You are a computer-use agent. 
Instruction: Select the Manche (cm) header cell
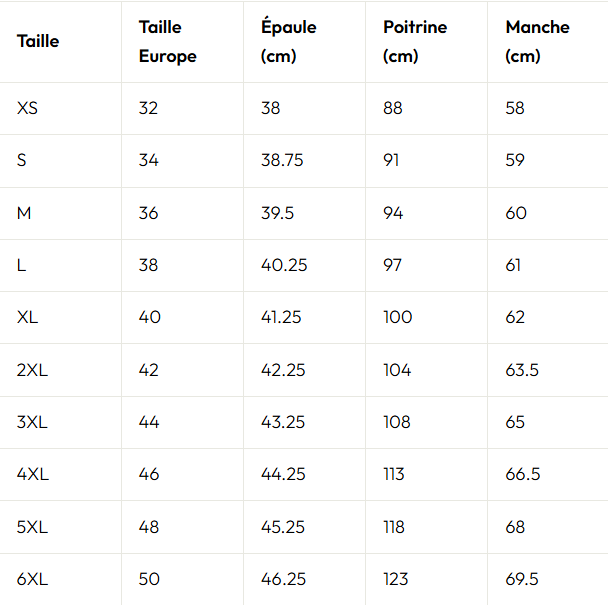click(537, 42)
